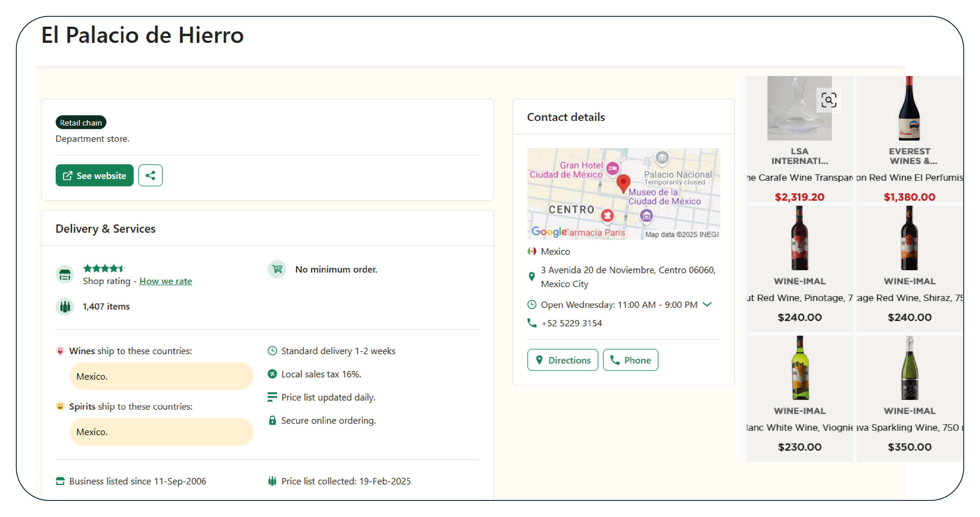Click the Museo de la Ciudad de México marker
The height and width of the screenshot is (517, 980).
[x=646, y=216]
